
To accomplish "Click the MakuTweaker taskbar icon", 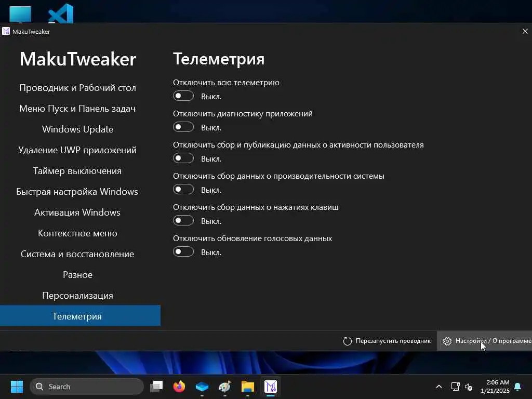I will (270, 387).
